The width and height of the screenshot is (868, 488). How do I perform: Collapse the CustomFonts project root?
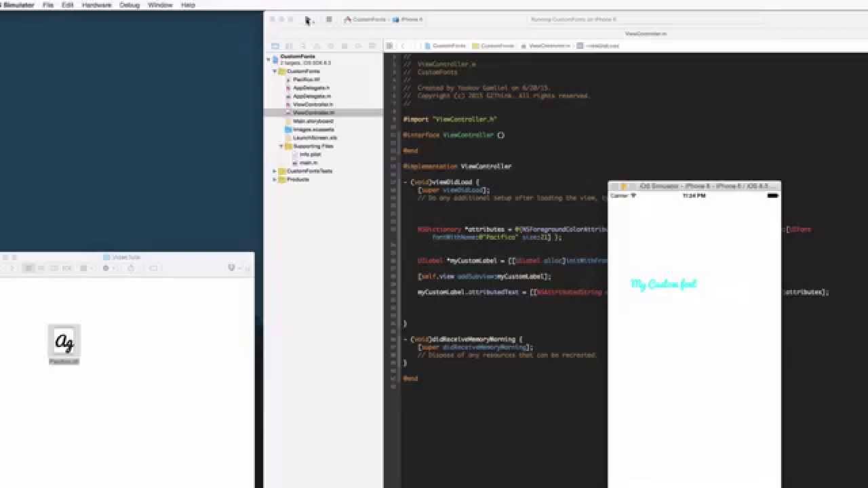[x=269, y=59]
